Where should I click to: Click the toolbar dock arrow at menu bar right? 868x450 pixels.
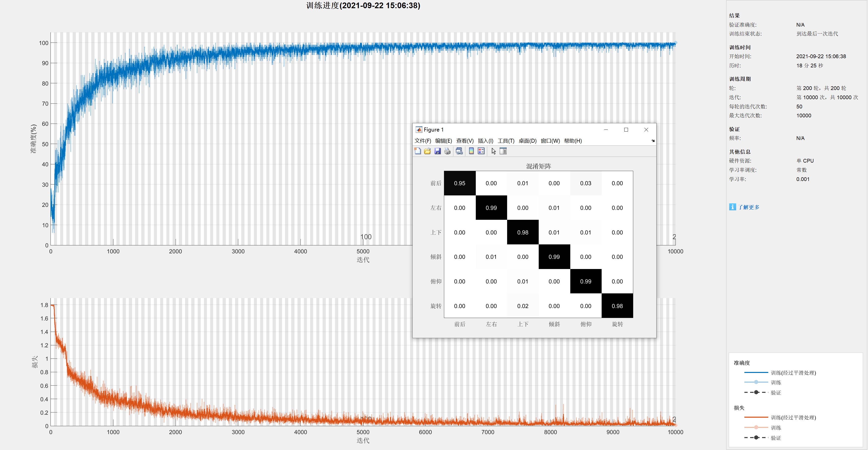pyautogui.click(x=653, y=141)
